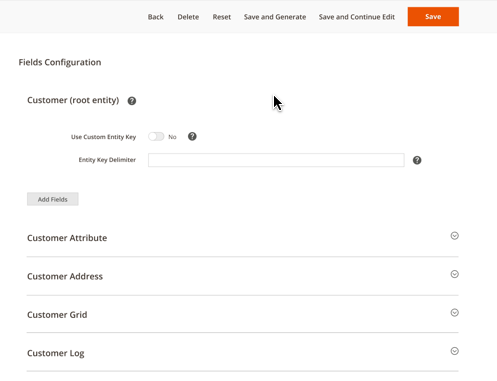Click the Use Custom Entity Key label
The width and height of the screenshot is (497, 381).
tap(103, 137)
